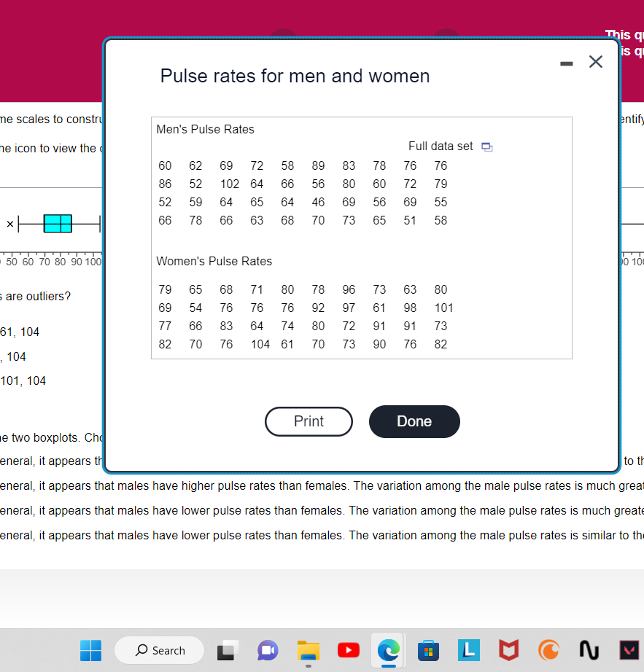Viewport: 644px width, 672px height.
Task: Open Crunchyroll from the taskbar
Action: point(548,650)
